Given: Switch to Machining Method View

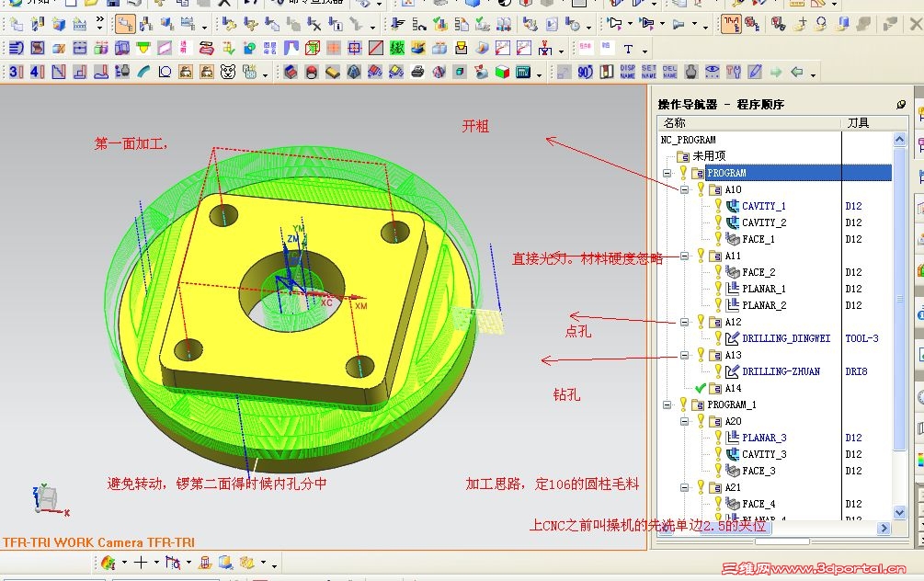Looking at the screenshot, I should [x=188, y=24].
